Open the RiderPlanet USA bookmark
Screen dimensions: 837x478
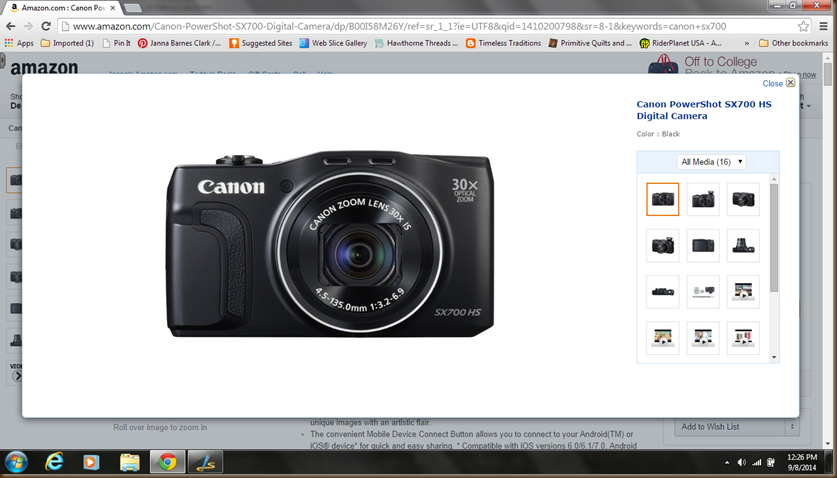[x=681, y=43]
